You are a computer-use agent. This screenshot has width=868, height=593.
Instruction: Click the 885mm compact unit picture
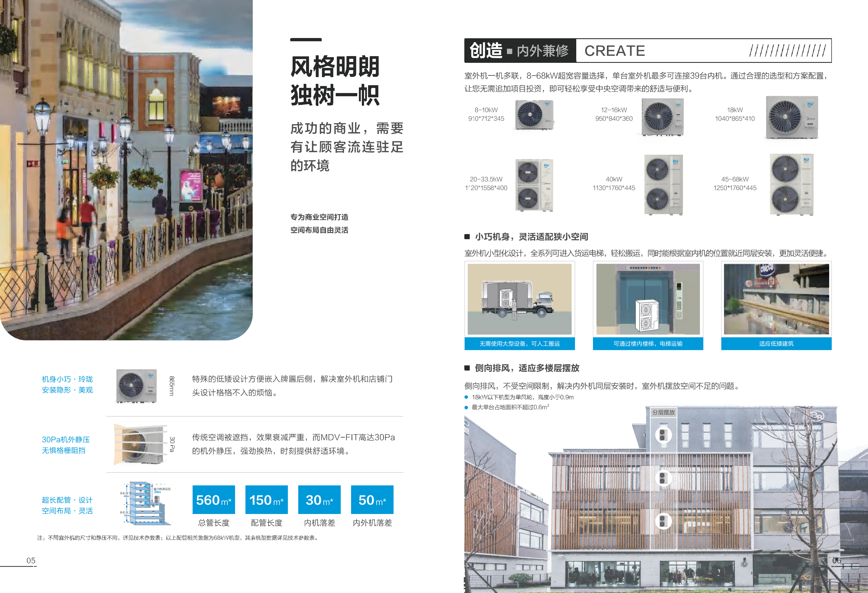[136, 386]
